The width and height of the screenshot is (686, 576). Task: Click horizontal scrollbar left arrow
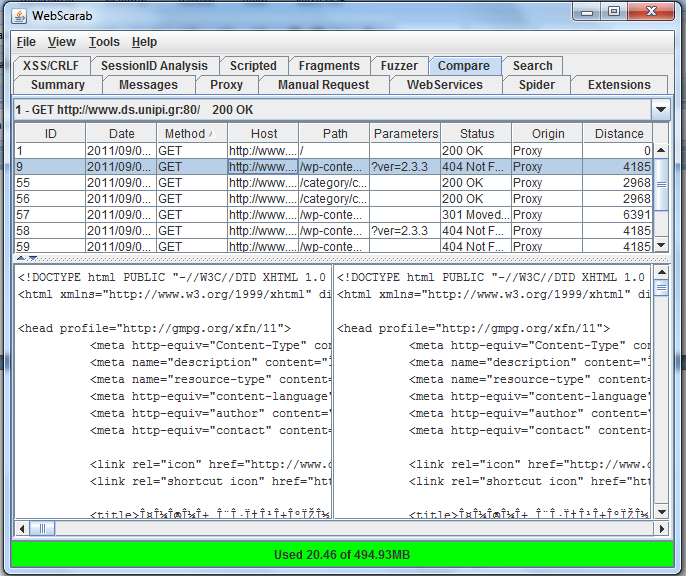click(x=22, y=529)
